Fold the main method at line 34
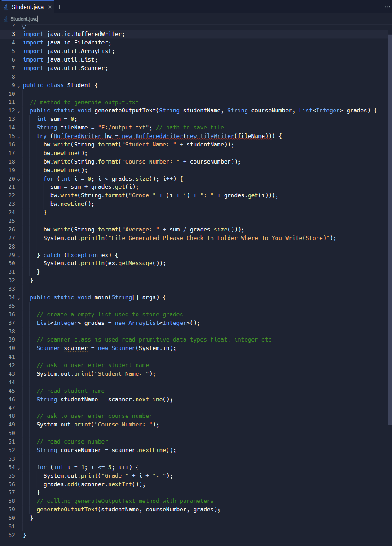The image size is (392, 546). click(18, 297)
